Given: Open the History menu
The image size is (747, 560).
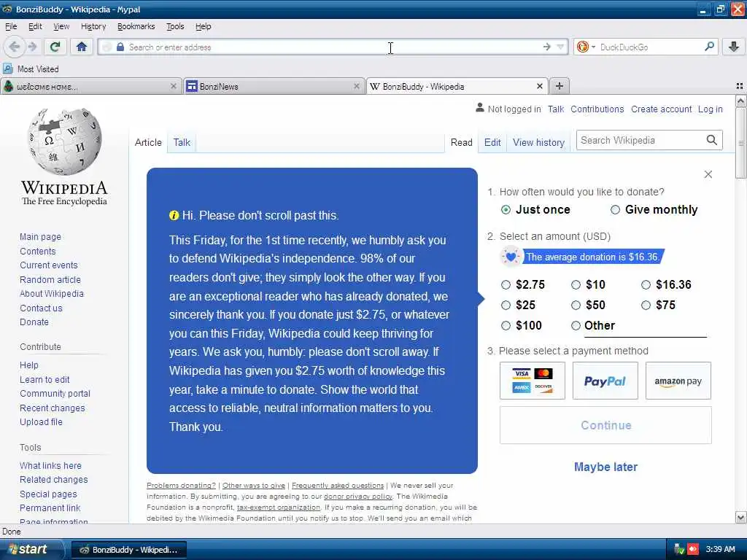Looking at the screenshot, I should 93,26.
